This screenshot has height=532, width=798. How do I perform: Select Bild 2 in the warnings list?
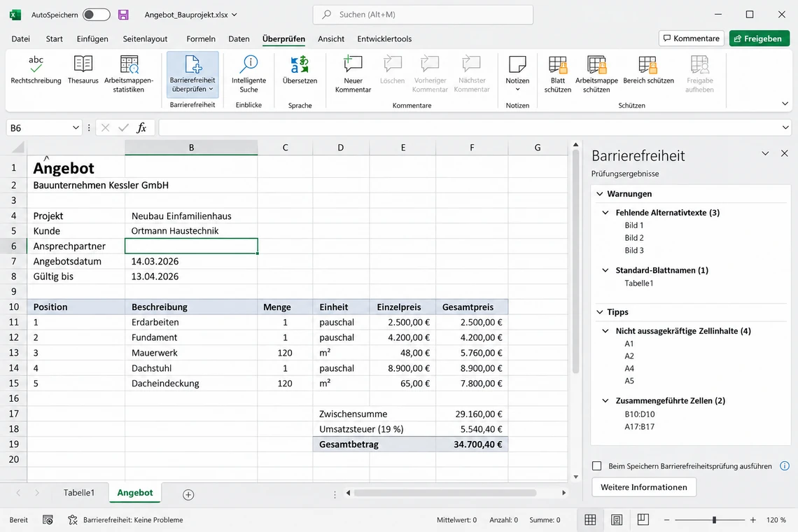tap(634, 238)
